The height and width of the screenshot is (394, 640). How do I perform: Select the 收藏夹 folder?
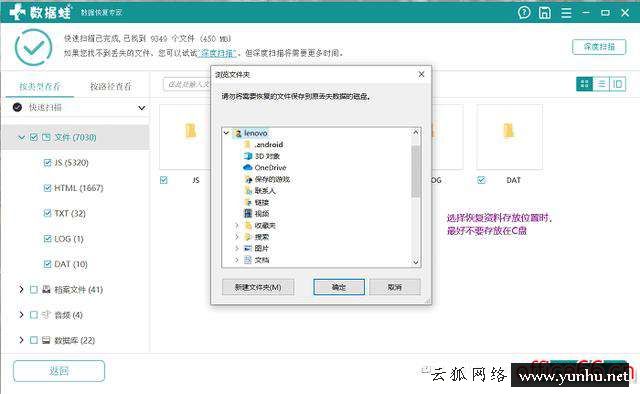pos(265,225)
